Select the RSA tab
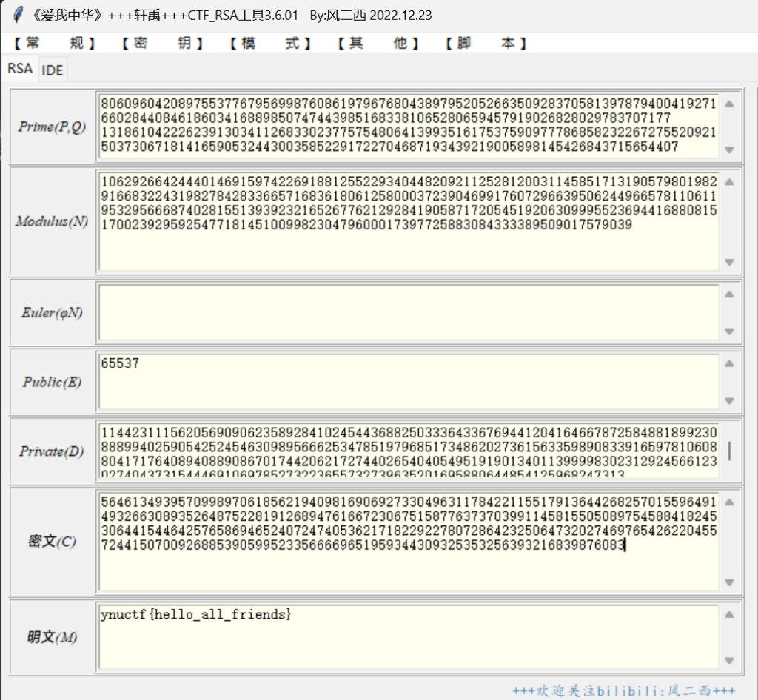758x700 pixels. tap(20, 69)
